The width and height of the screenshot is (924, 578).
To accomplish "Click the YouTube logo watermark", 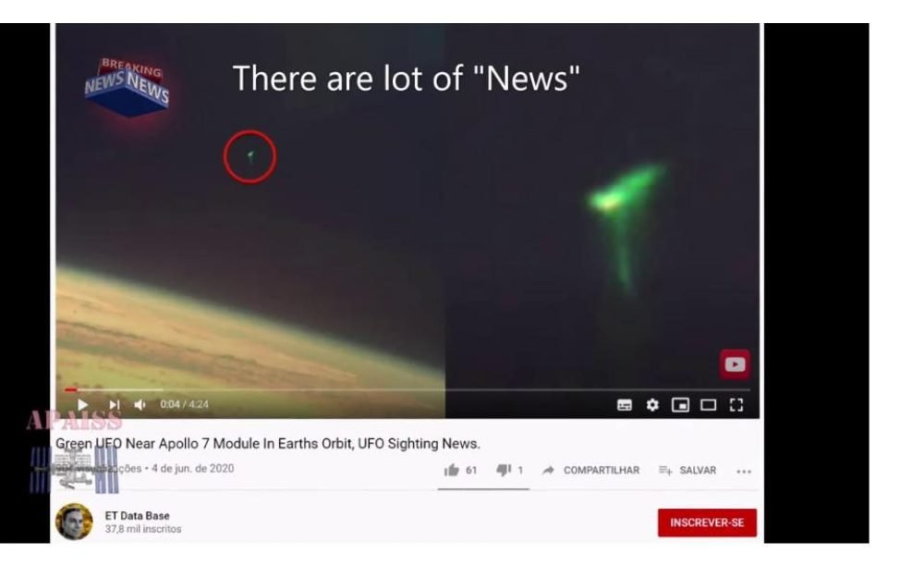I will 735,364.
